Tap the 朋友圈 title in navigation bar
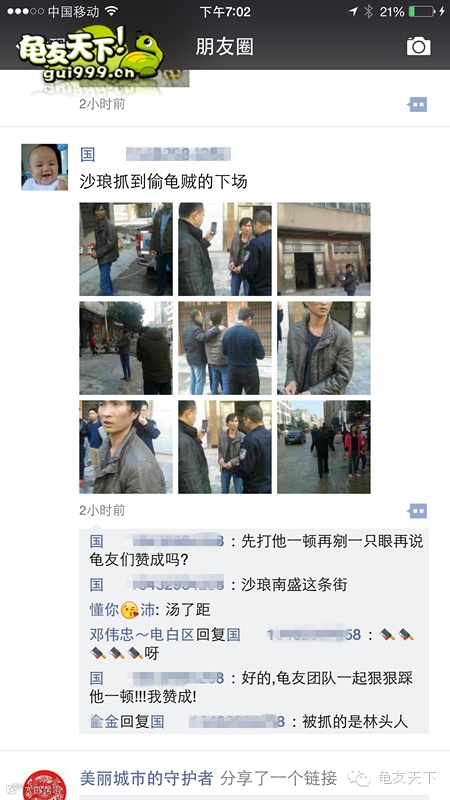 [x=224, y=47]
